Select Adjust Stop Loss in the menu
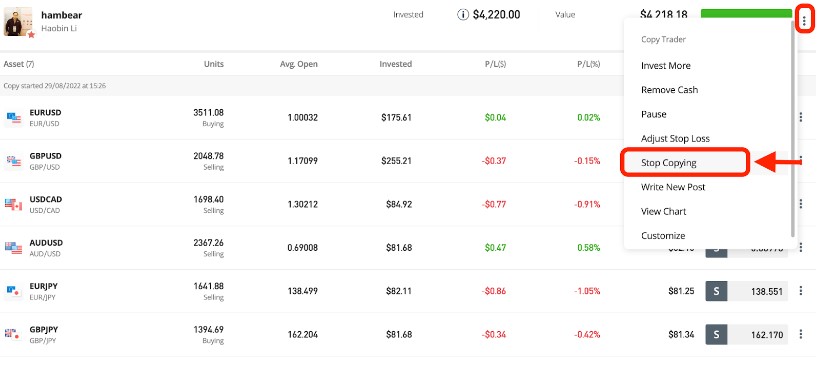The height and width of the screenshot is (377, 837). coord(675,138)
